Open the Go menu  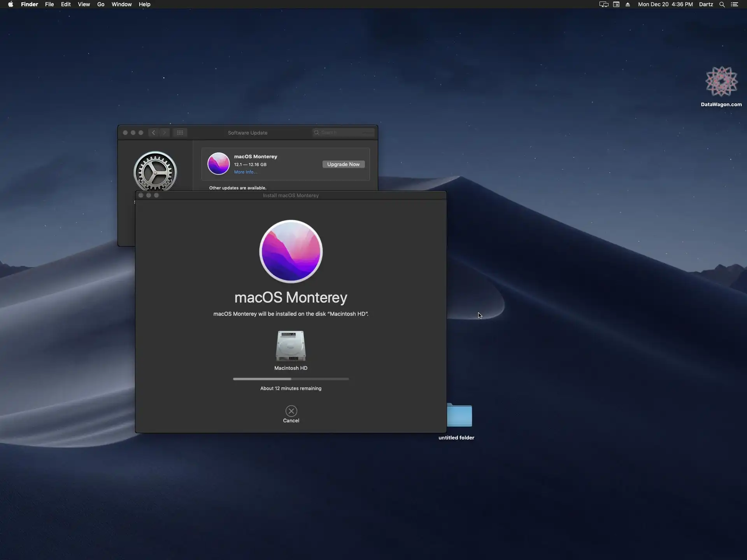point(101,4)
